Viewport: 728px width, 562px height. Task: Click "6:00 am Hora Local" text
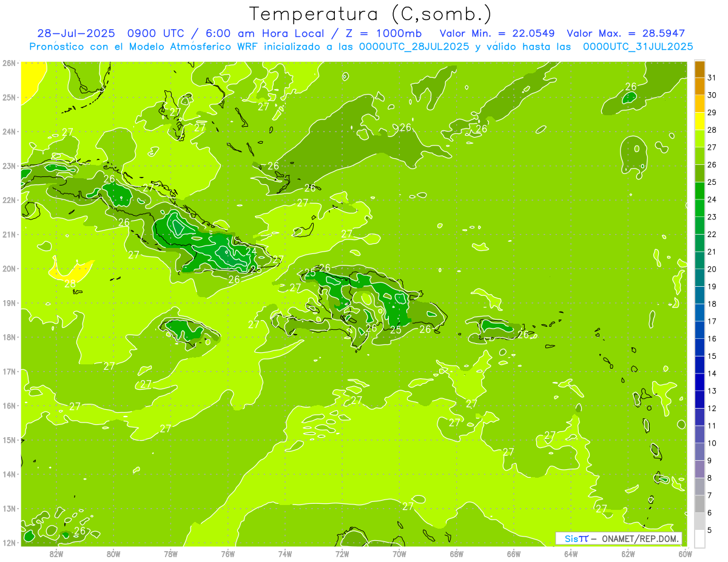tap(262, 33)
